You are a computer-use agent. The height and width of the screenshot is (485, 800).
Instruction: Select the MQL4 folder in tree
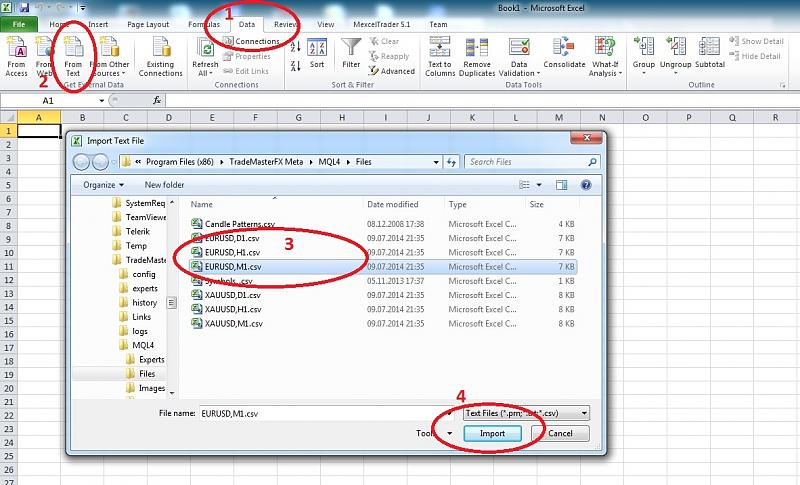(136, 345)
